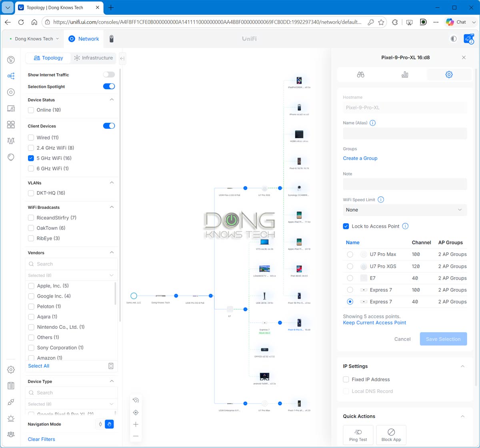This screenshot has width=480, height=448.
Task: Switch to the Infrastructure tab
Action: pos(94,58)
